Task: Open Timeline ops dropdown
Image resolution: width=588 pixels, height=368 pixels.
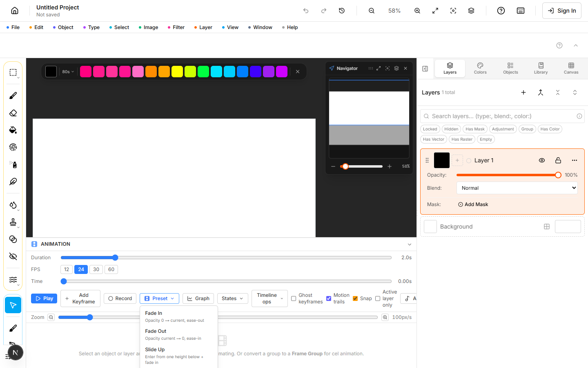Action: coord(270,298)
